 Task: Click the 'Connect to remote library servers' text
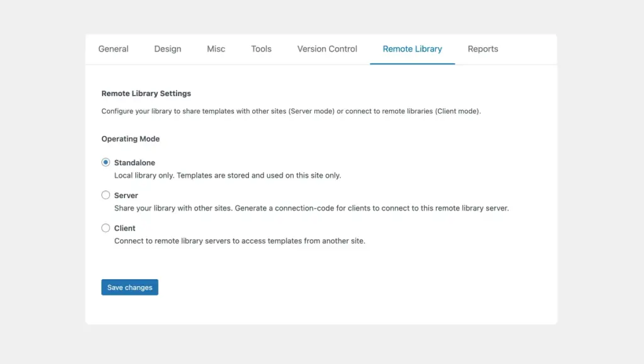[239, 241]
